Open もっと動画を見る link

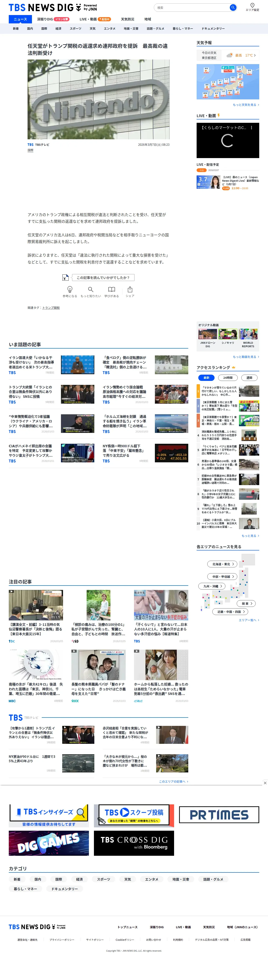246,357
